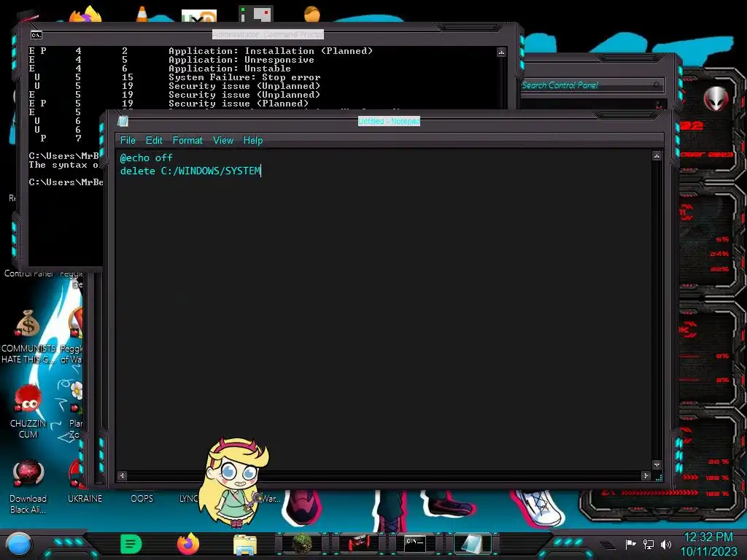
Task: Click the Action Center flag tray icon
Action: [x=630, y=544]
